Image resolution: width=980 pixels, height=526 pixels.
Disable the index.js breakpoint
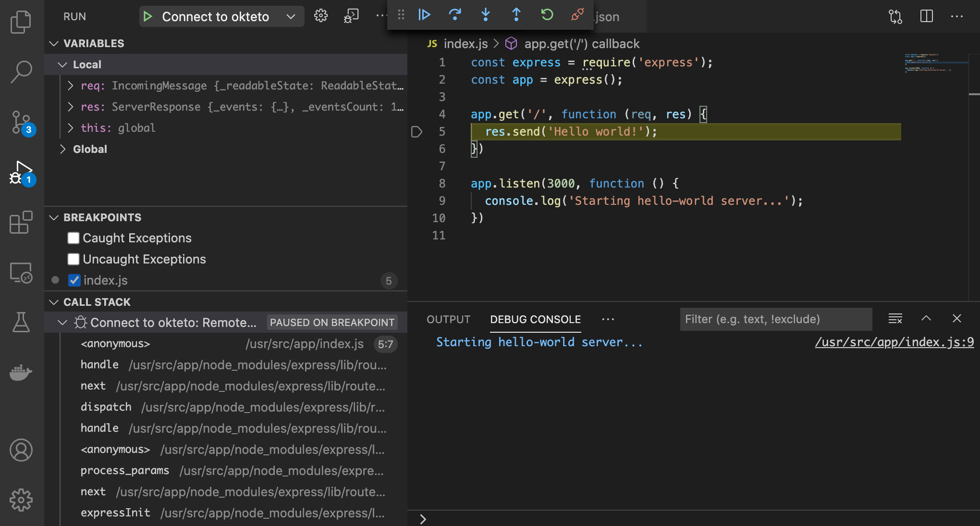coord(73,280)
